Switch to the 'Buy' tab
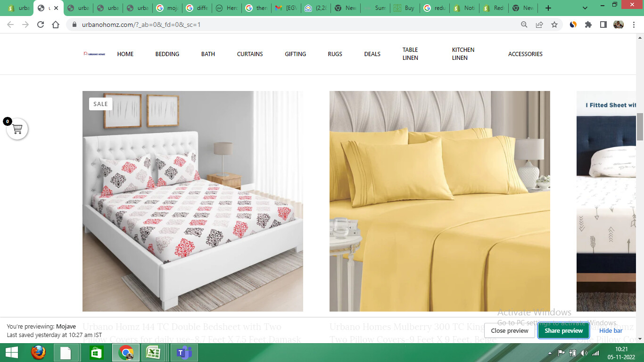Image resolution: width=644 pixels, height=362 pixels. (404, 8)
